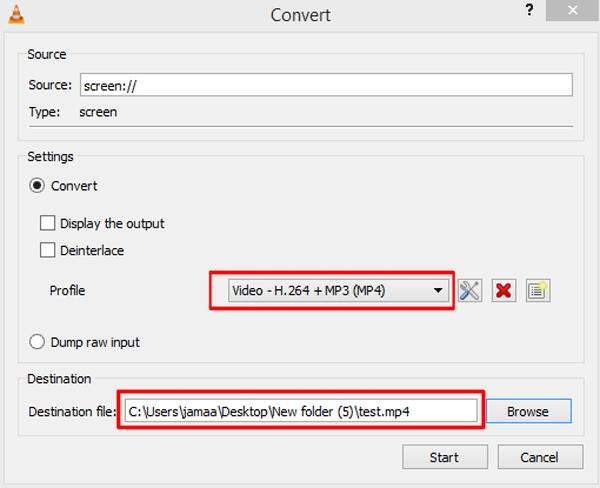Click the edit selected profile wrench icon
This screenshot has height=488, width=600.
[x=470, y=291]
